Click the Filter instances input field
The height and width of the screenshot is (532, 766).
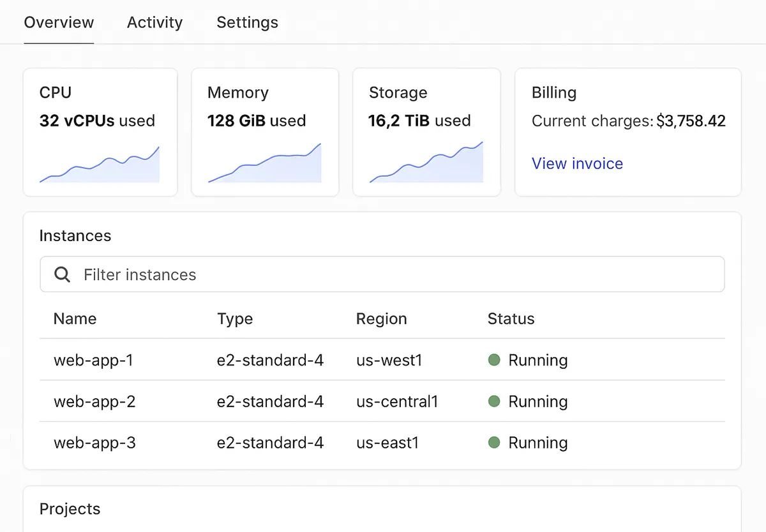tap(255, 274)
